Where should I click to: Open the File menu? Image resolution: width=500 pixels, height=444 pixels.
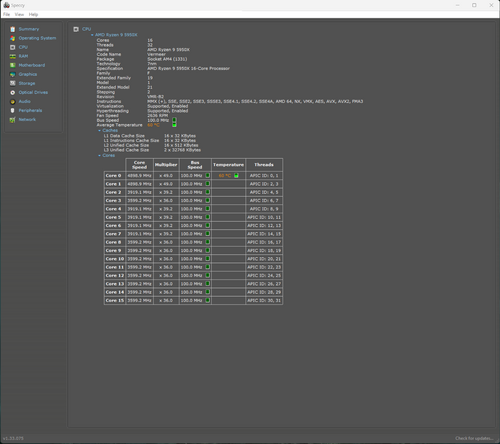(7, 15)
